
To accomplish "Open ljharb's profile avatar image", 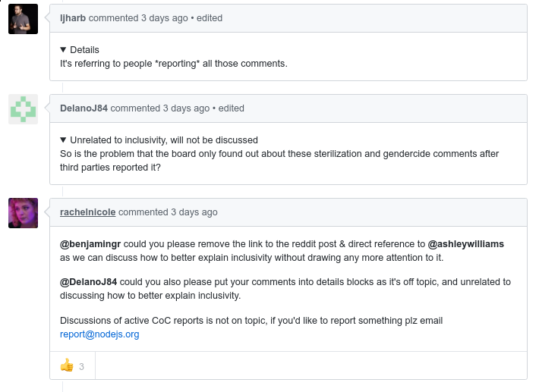I will click(23, 19).
